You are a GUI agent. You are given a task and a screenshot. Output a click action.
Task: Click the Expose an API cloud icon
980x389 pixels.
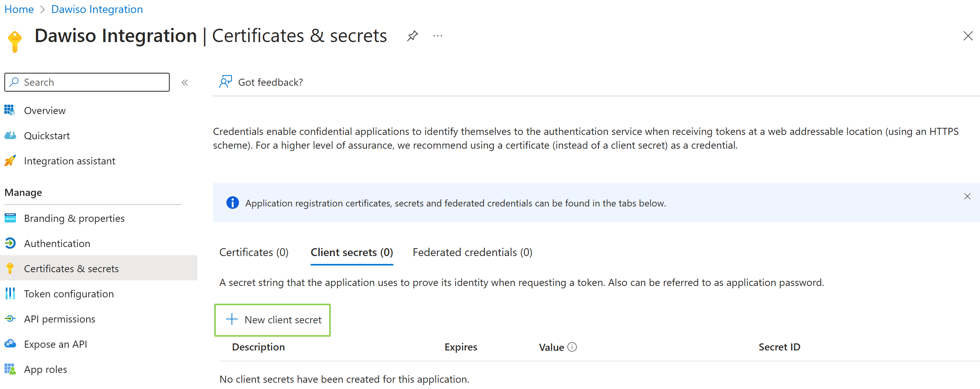10,344
